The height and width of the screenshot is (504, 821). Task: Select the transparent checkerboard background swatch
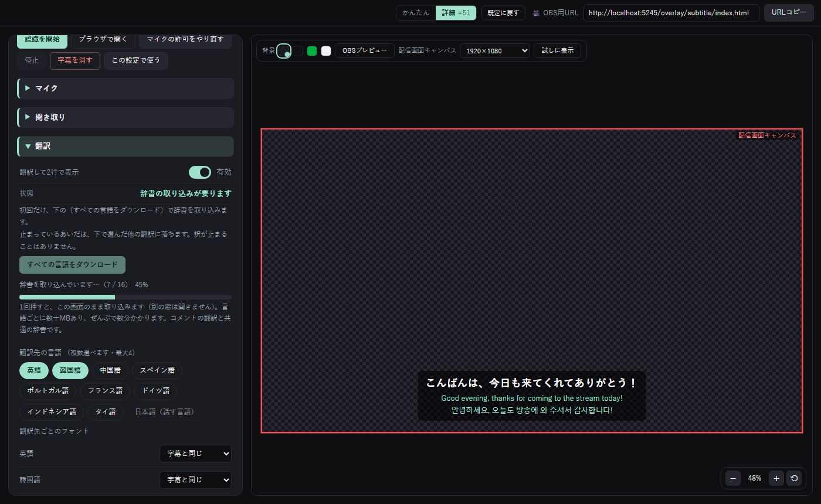pos(284,51)
